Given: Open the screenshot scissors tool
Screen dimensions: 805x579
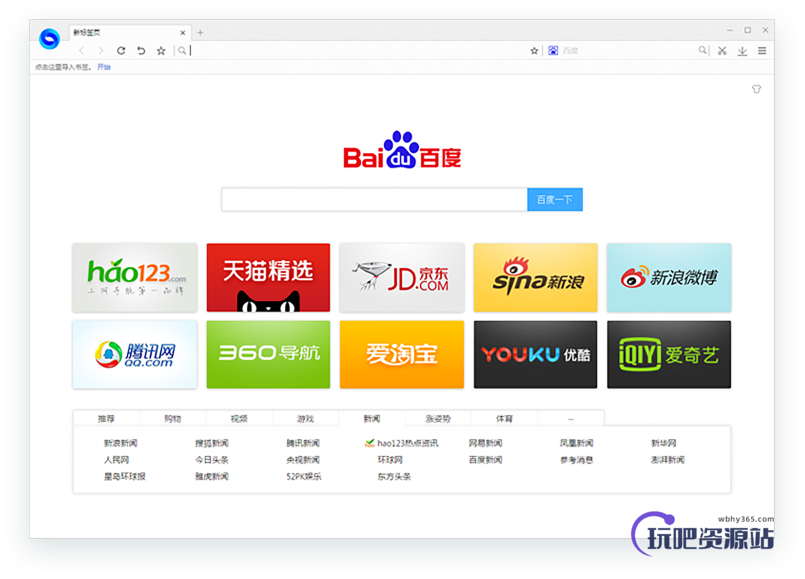Looking at the screenshot, I should 722,50.
